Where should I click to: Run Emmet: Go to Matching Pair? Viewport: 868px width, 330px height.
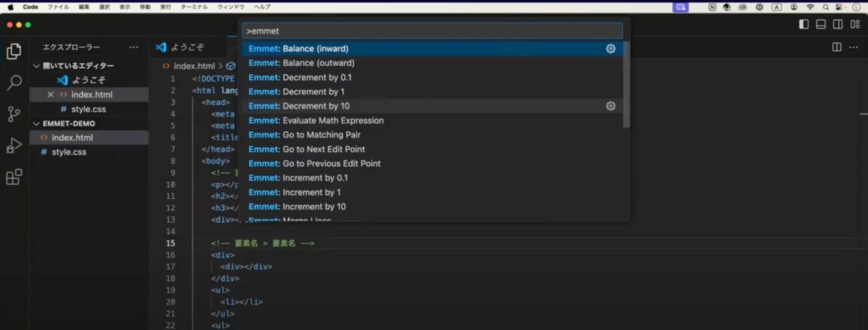304,135
